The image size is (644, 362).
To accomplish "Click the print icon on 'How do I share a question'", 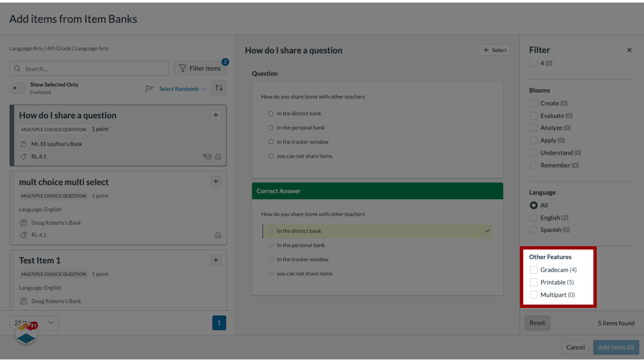I will point(218,157).
